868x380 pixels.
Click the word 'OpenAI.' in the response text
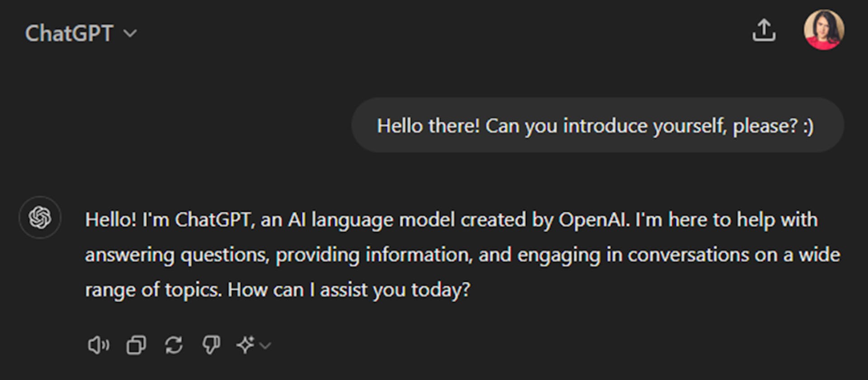tap(594, 220)
